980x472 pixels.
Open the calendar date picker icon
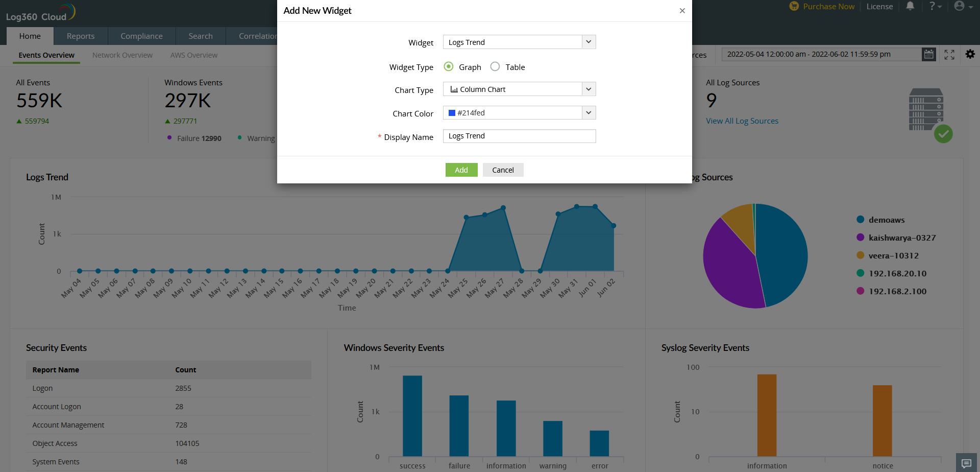coord(929,54)
